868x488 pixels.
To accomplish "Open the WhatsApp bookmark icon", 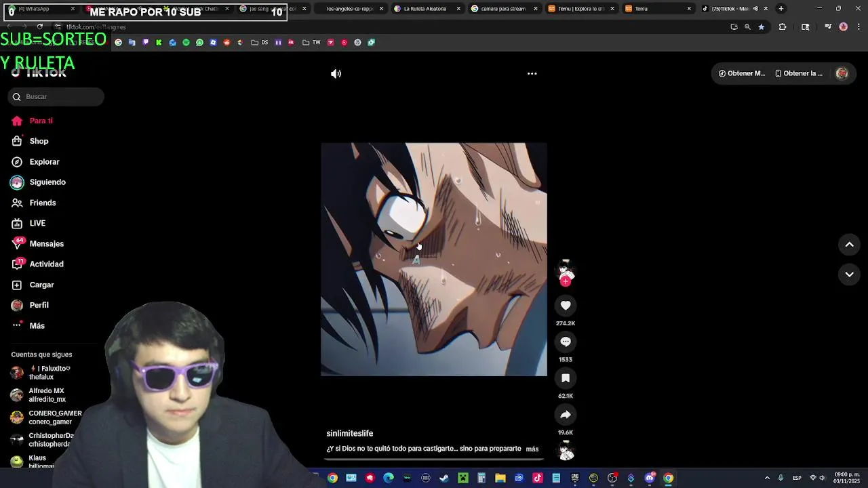I will pos(199,42).
